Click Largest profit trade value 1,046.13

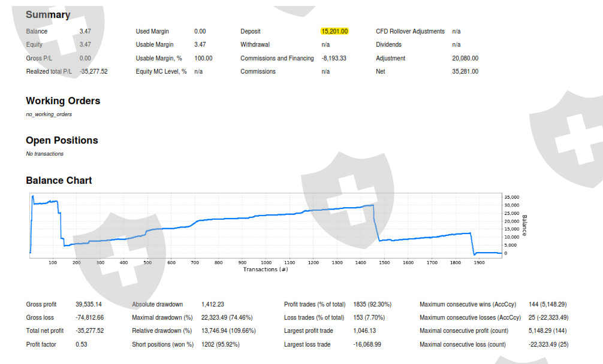364,330
